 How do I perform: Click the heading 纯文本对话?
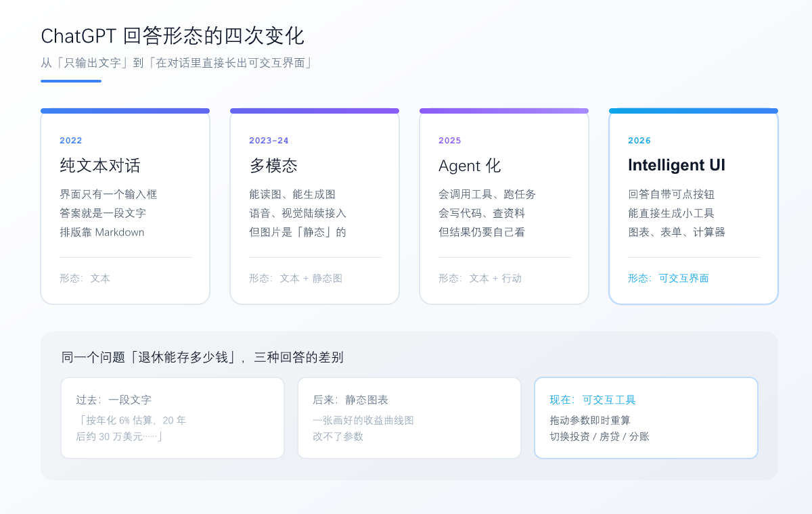100,166
